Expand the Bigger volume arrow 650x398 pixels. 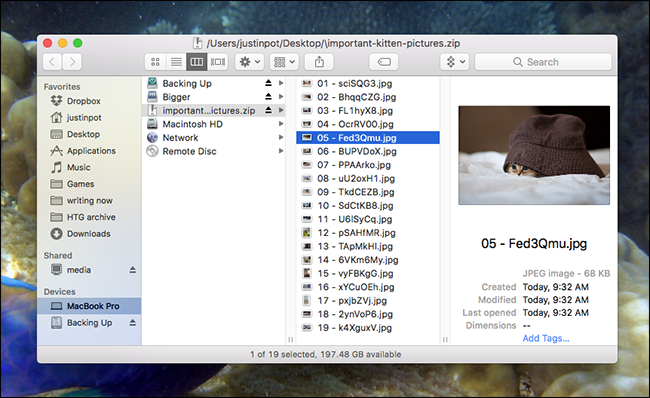(281, 97)
